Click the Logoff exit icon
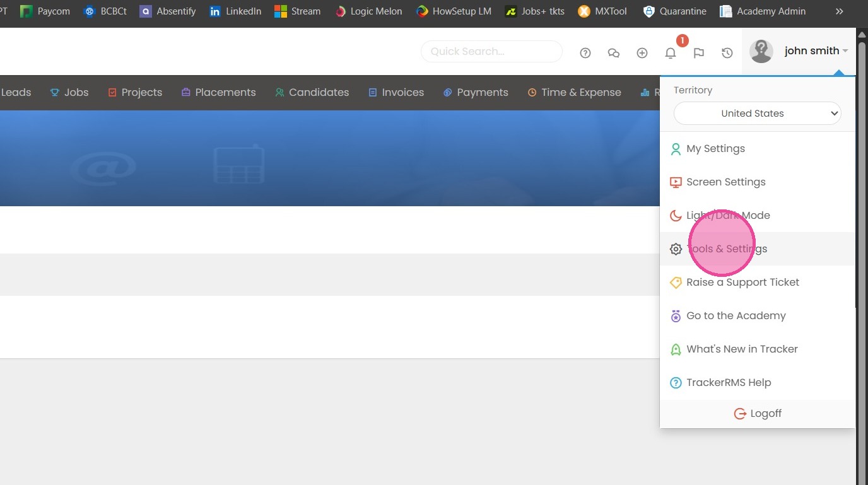868x485 pixels. click(x=740, y=414)
